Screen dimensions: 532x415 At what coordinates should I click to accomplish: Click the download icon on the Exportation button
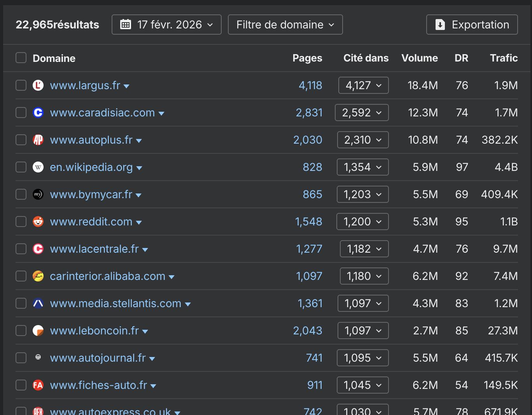click(439, 24)
